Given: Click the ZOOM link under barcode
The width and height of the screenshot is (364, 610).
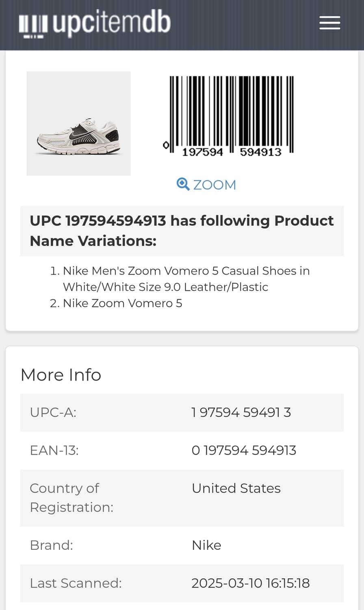Looking at the screenshot, I should pos(214,185).
